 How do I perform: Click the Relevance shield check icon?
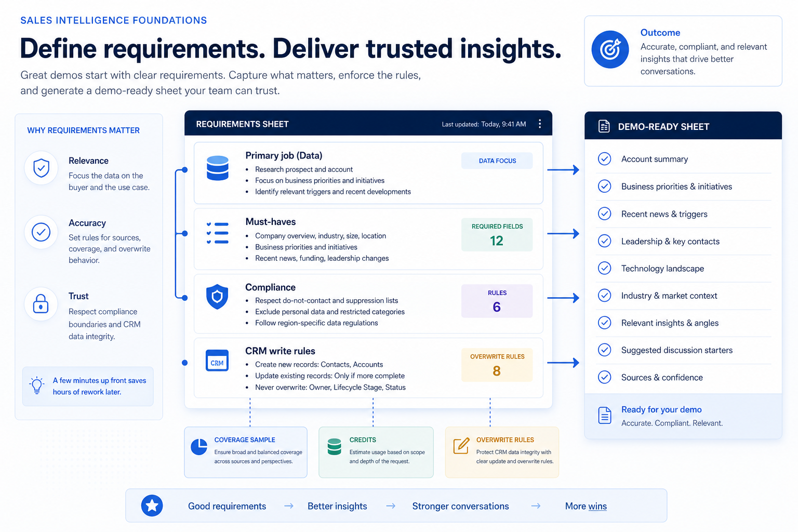41,168
